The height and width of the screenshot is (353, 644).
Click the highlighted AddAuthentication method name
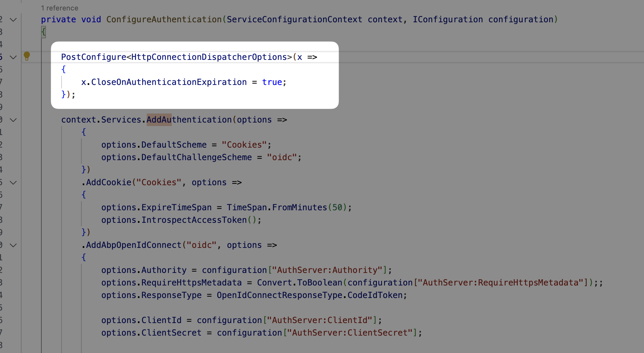click(189, 120)
